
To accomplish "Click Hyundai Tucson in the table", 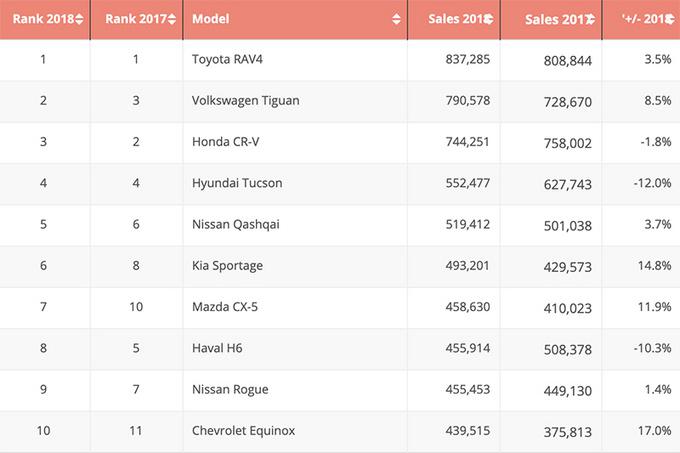I will pos(236,183).
